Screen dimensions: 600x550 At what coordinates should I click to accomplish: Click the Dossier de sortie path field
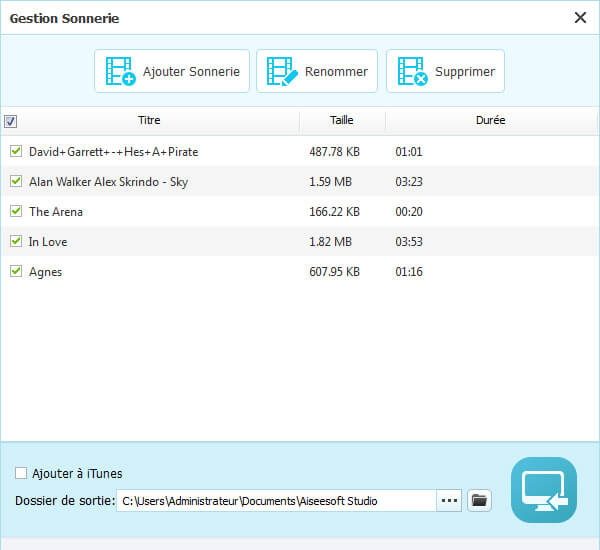coord(276,500)
